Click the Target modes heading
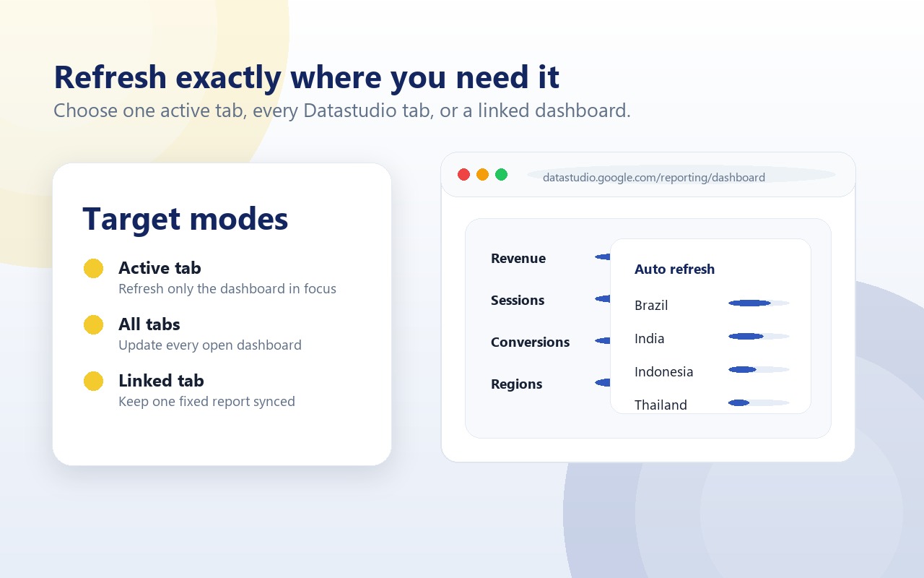Viewport: 924px width, 578px height. [x=186, y=219]
